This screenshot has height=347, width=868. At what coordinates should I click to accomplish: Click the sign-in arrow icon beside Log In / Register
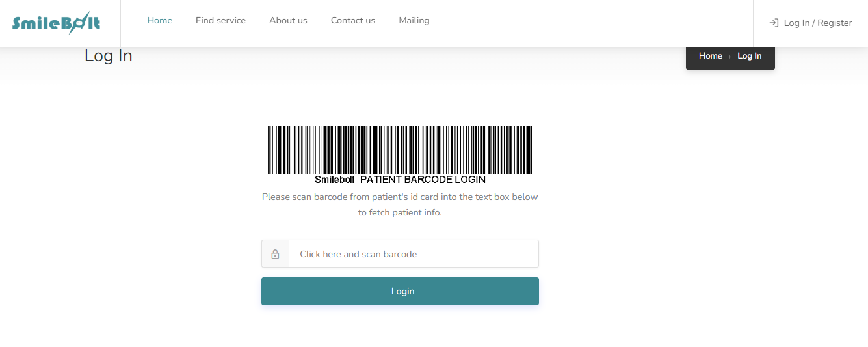[774, 23]
